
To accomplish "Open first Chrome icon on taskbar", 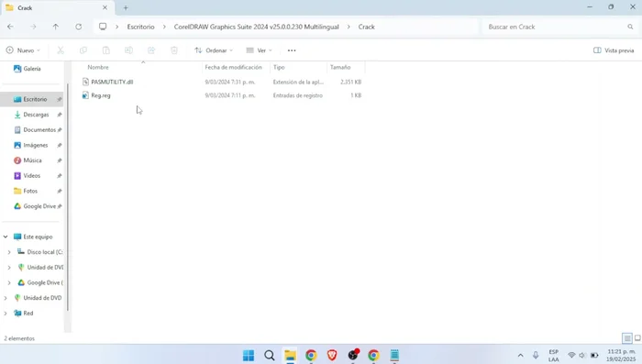I will tap(311, 355).
